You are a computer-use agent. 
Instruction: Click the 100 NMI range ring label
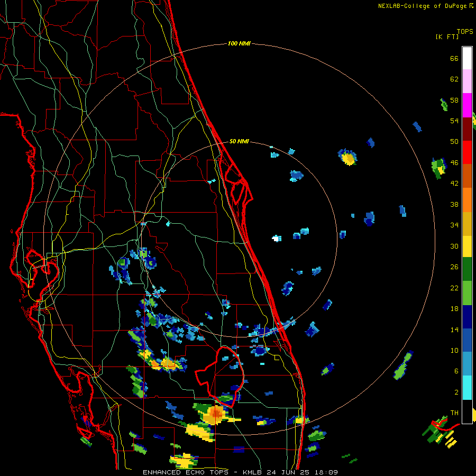click(x=239, y=44)
